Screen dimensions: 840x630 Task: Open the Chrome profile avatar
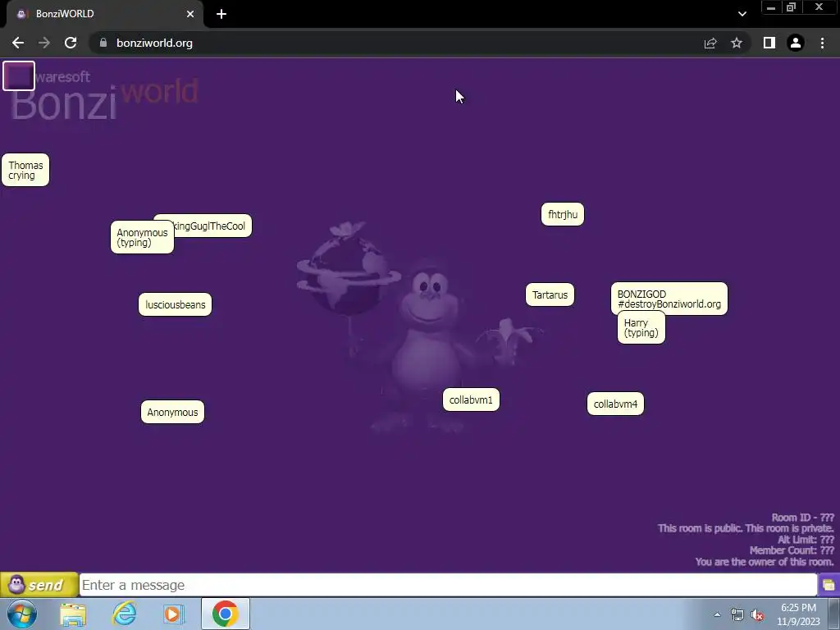point(796,43)
